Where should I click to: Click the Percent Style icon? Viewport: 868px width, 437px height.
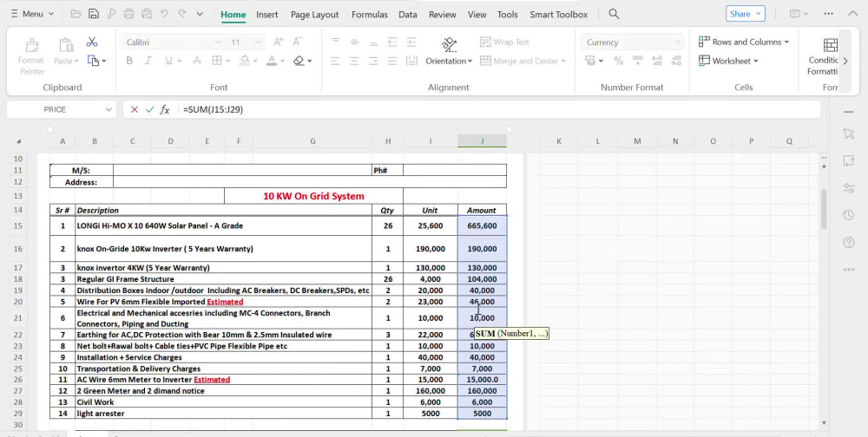619,61
